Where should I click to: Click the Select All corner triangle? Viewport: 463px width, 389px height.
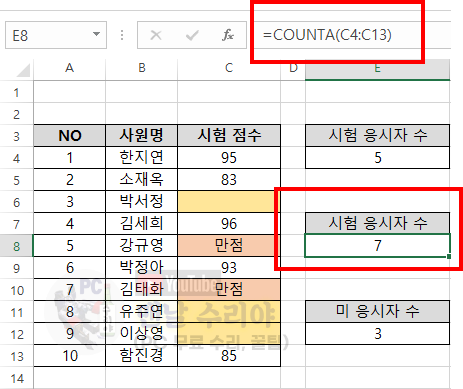coord(23,70)
